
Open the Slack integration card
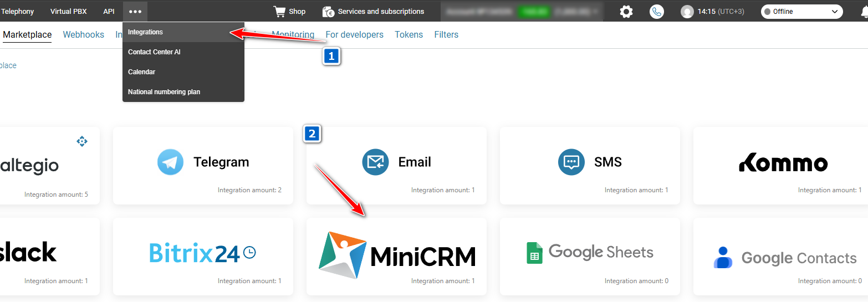[50, 256]
